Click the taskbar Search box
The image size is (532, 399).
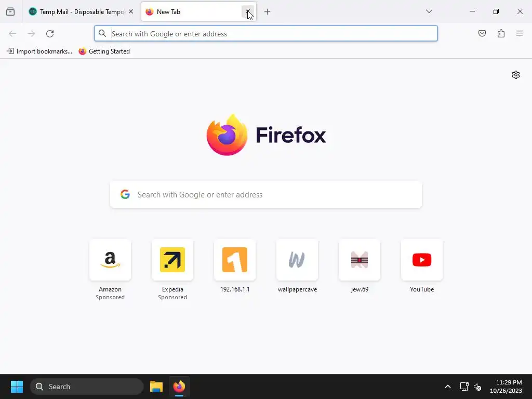(x=87, y=387)
